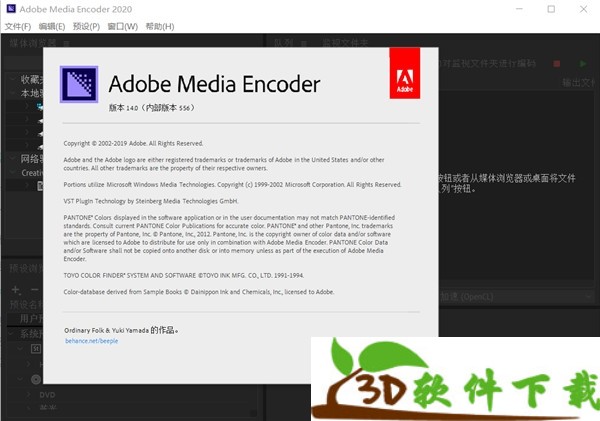This screenshot has width=600, height=421.
Task: Click the 输出文件 column header
Action: pyautogui.click(x=578, y=82)
